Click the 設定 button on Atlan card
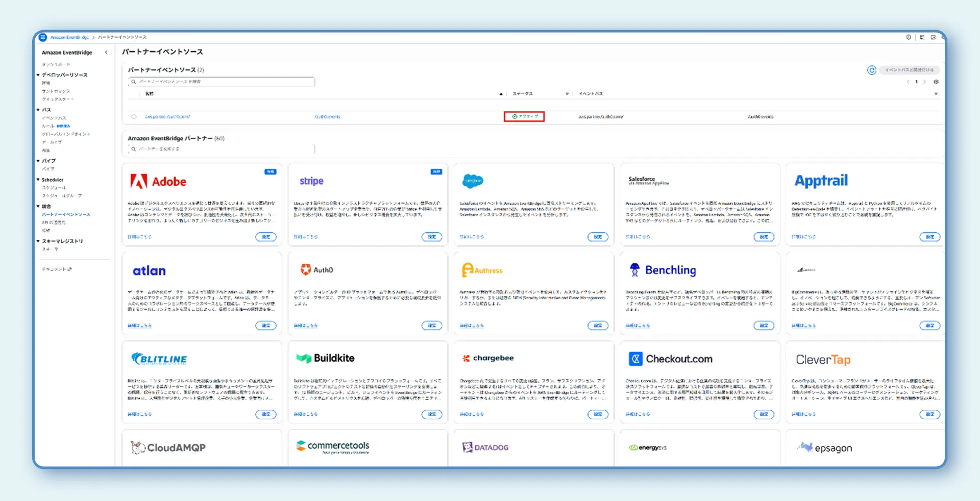The width and height of the screenshot is (980, 501). 266,325
